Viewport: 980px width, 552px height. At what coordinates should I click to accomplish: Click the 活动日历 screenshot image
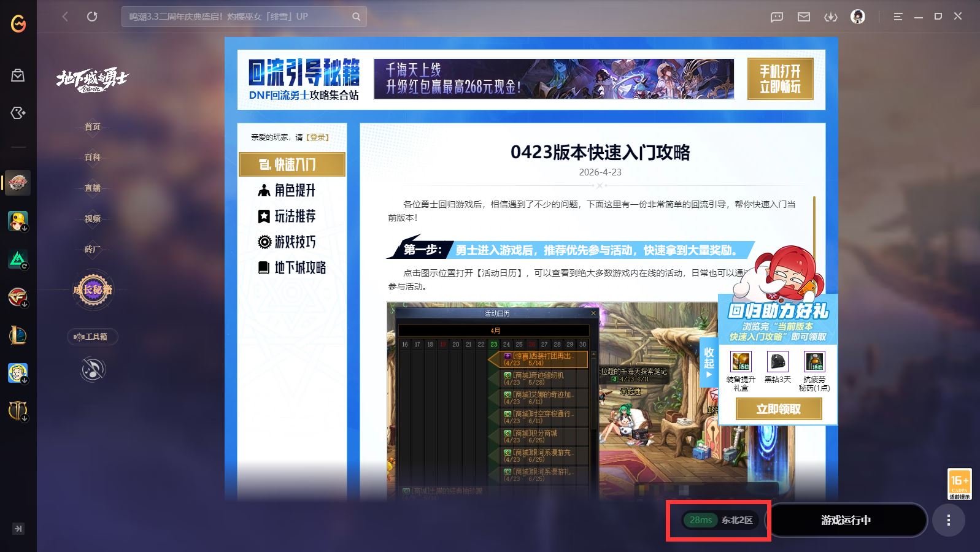click(x=591, y=401)
